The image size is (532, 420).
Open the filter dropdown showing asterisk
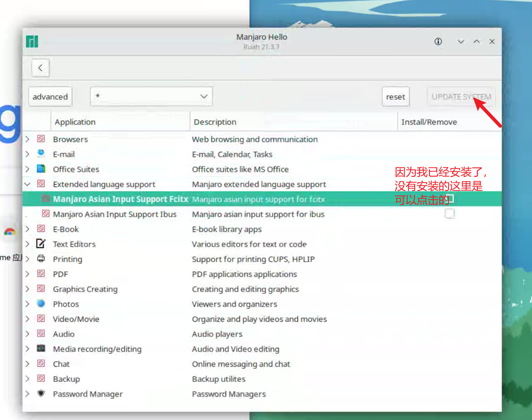click(x=151, y=97)
